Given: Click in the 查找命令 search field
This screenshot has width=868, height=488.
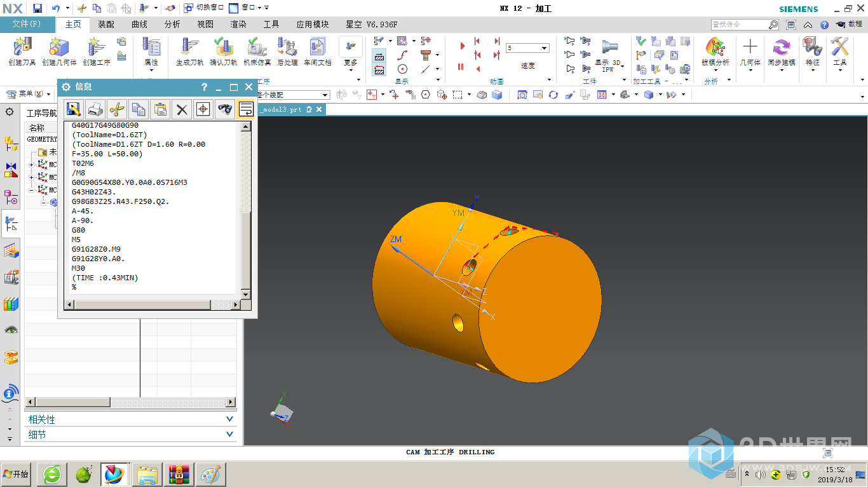Looking at the screenshot, I should tap(740, 24).
